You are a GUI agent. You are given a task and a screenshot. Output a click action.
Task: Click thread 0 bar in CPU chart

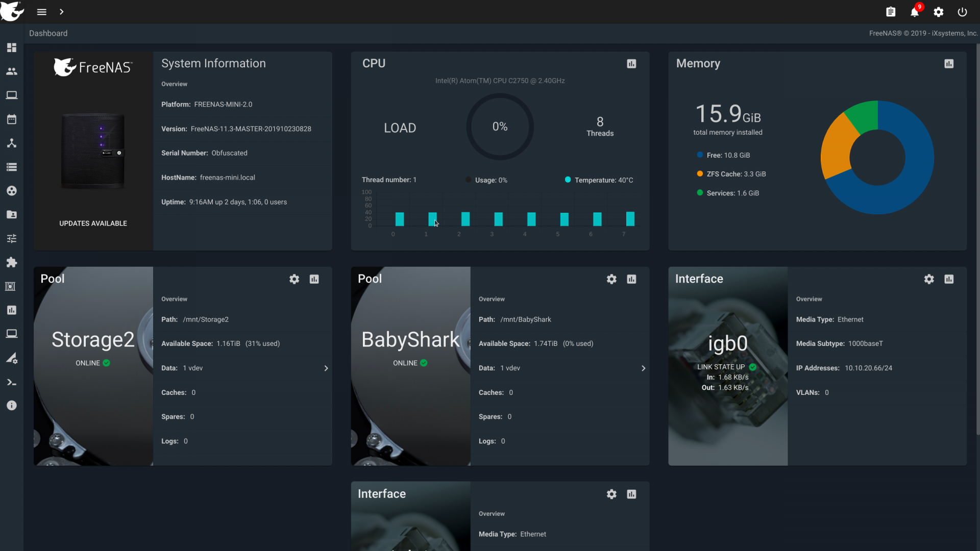(x=400, y=219)
